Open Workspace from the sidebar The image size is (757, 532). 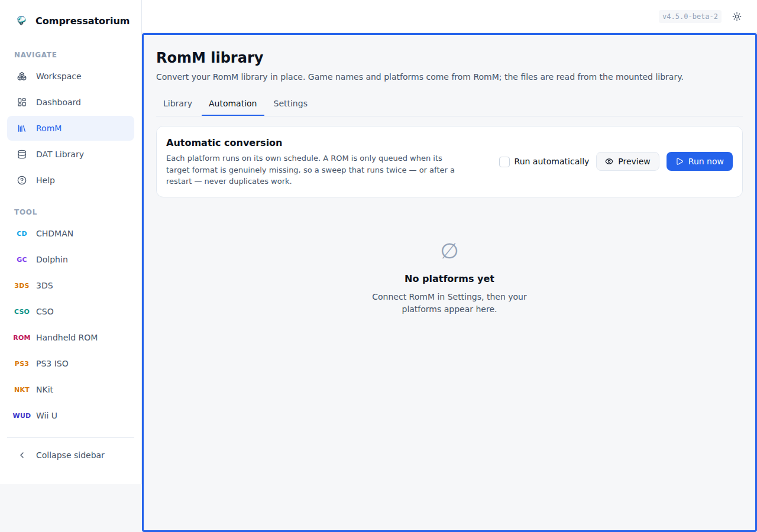coord(70,76)
